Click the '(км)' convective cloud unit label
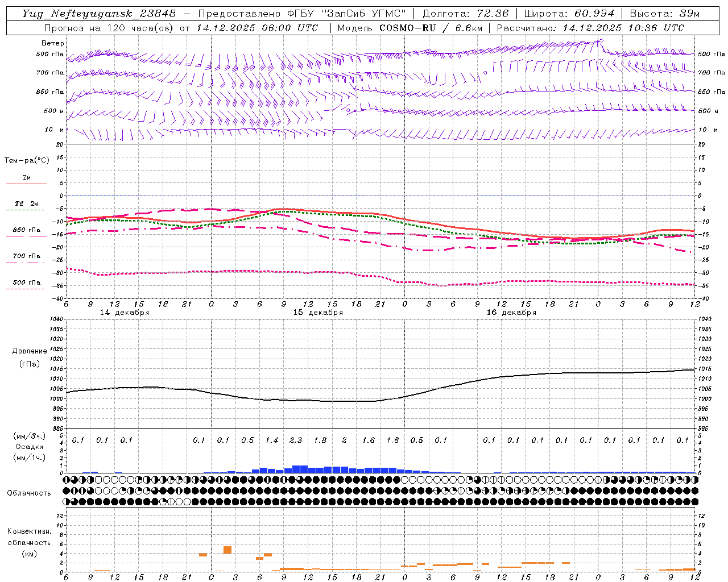The width and height of the screenshot is (728, 582). (x=30, y=554)
